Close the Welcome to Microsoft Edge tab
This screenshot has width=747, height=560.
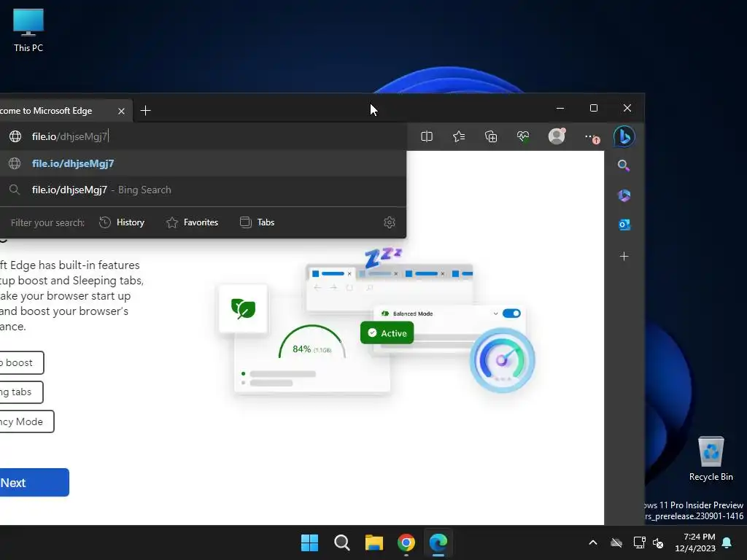(x=122, y=111)
